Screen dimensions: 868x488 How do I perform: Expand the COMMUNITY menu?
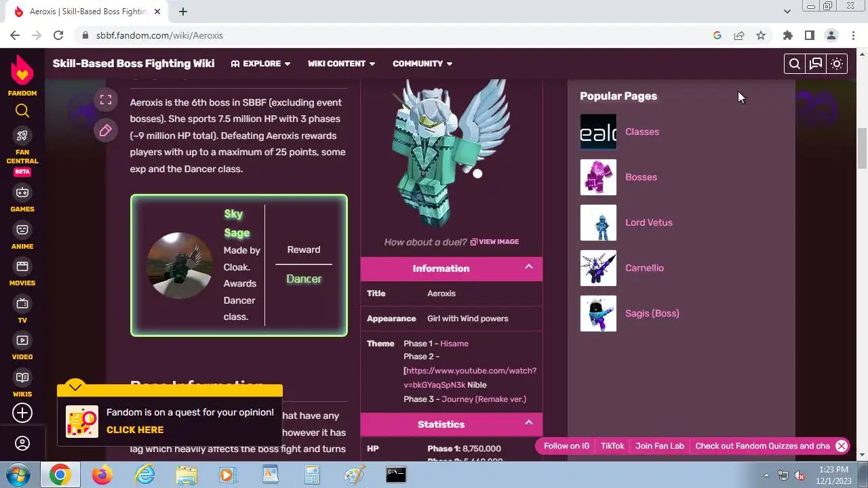tap(422, 64)
